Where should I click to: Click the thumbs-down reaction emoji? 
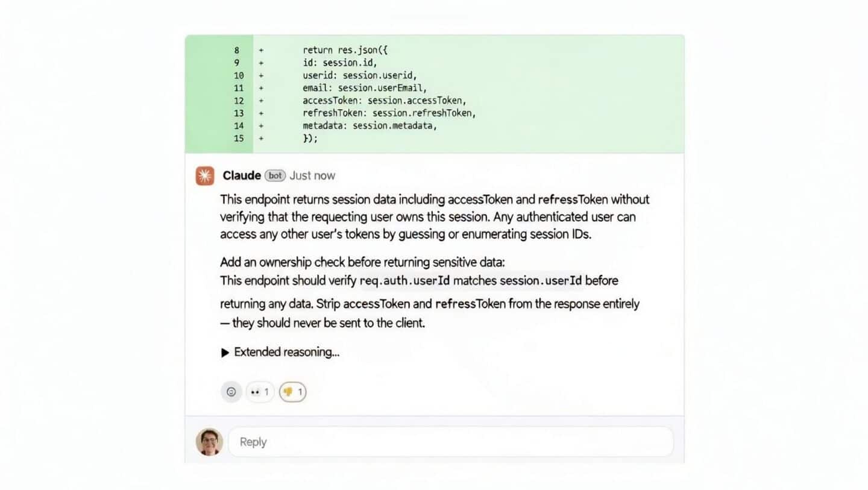click(x=289, y=392)
